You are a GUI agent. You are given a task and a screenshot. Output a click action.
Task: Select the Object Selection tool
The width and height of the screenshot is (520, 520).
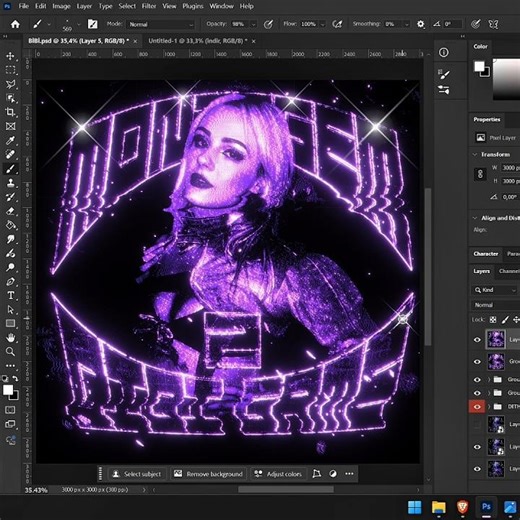pyautogui.click(x=10, y=98)
